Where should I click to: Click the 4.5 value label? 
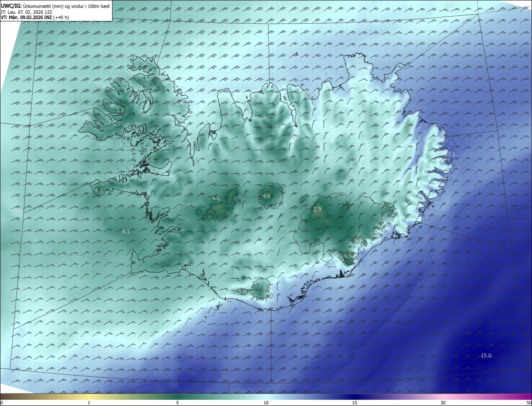point(347,256)
